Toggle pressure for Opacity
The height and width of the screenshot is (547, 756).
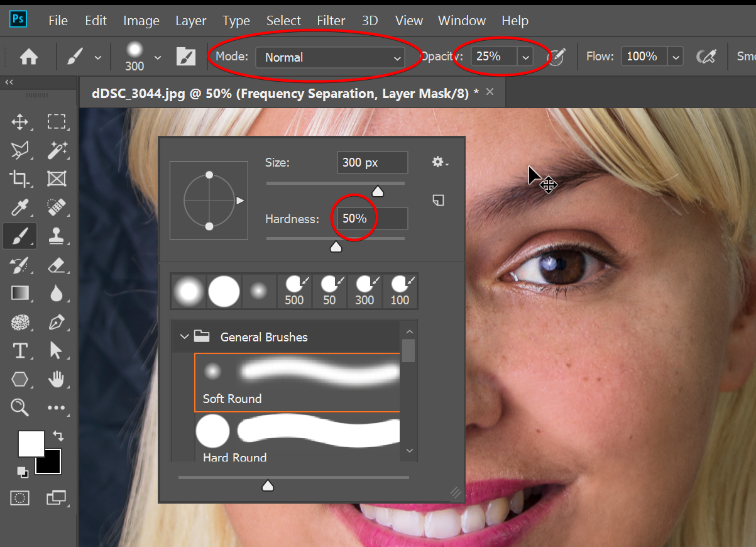(x=556, y=57)
